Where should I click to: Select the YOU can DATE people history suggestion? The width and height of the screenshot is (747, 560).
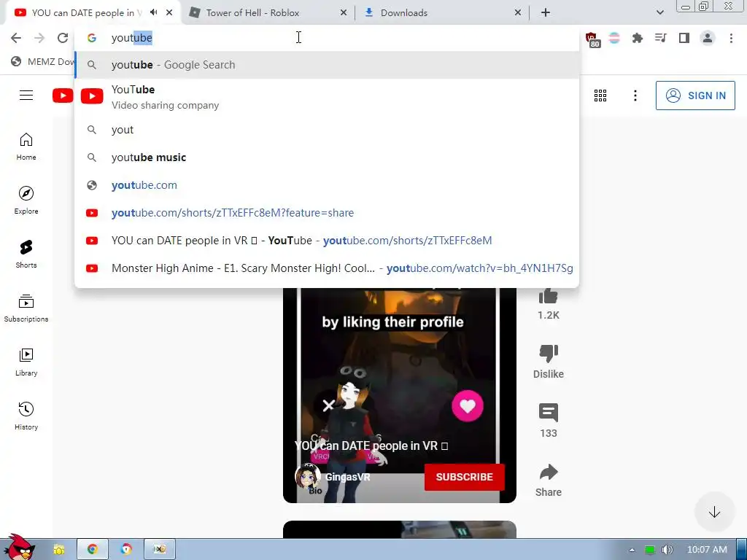tap(327, 241)
